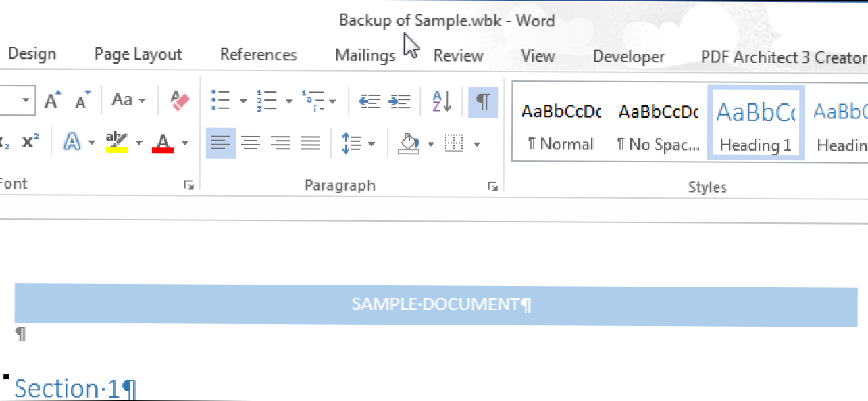Apply the Heading 1 style

tap(755, 122)
